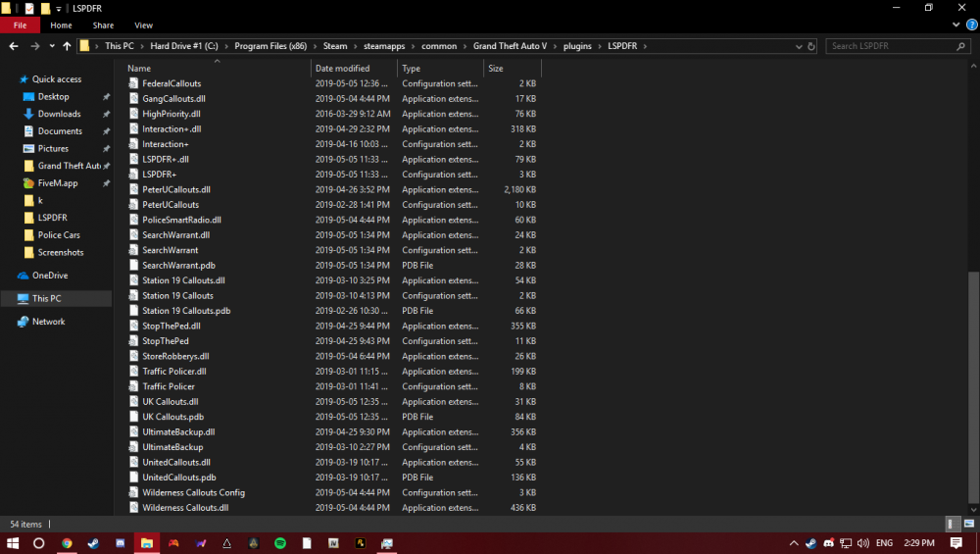Select UltimateBackup.dll file
This screenshot has height=554, width=980.
[x=178, y=432]
